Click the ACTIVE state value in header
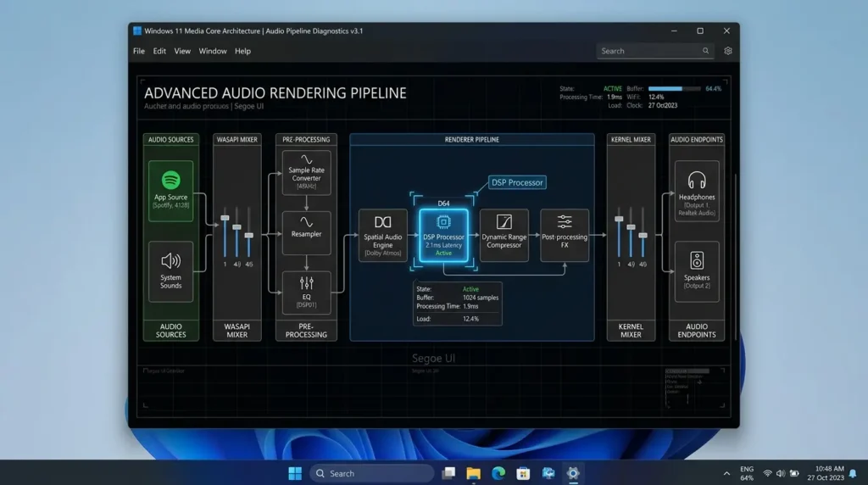This screenshot has width=868, height=485. (x=612, y=88)
